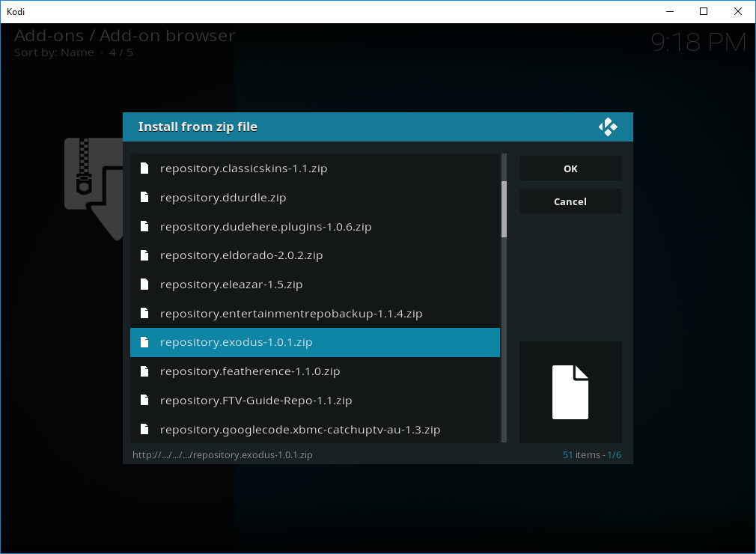The width and height of the screenshot is (756, 554).
Task: Cancel the Install from zip file dialog
Action: coord(570,201)
